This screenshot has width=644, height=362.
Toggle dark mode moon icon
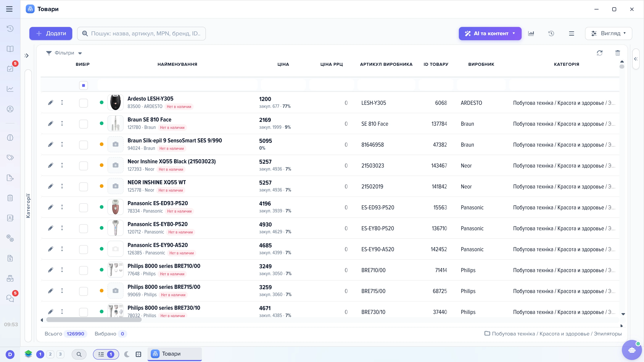tap(127, 354)
